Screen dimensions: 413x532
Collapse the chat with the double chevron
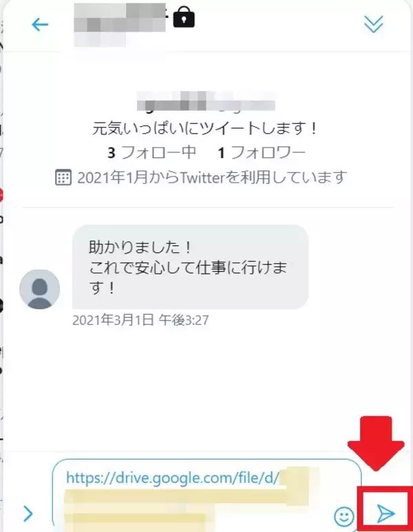point(373,24)
